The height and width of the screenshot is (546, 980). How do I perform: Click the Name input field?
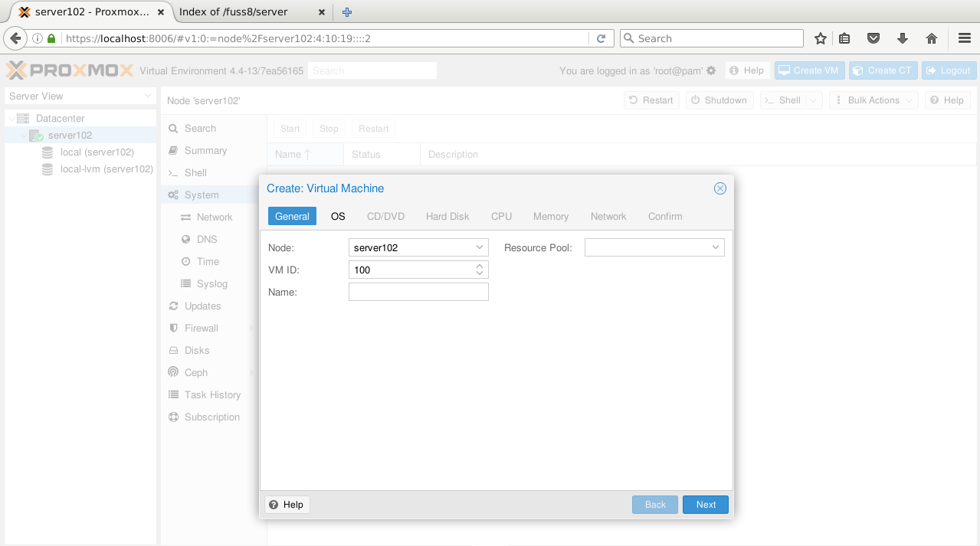click(418, 292)
